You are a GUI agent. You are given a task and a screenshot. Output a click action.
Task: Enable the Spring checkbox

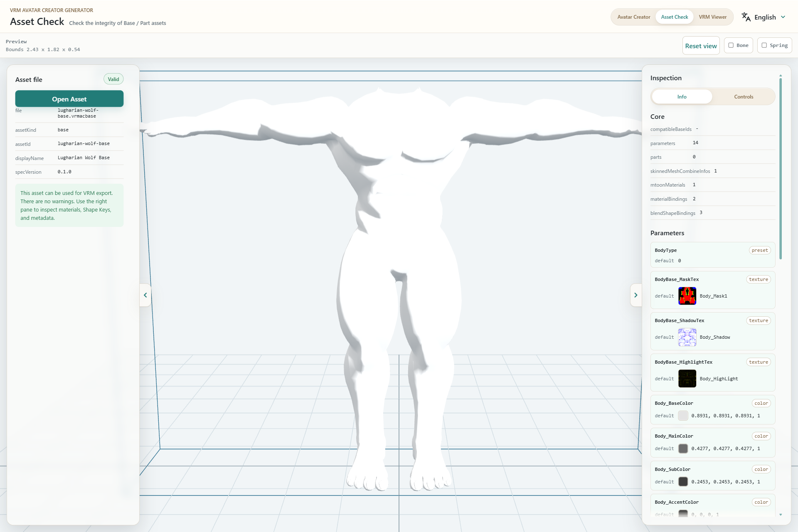point(764,45)
